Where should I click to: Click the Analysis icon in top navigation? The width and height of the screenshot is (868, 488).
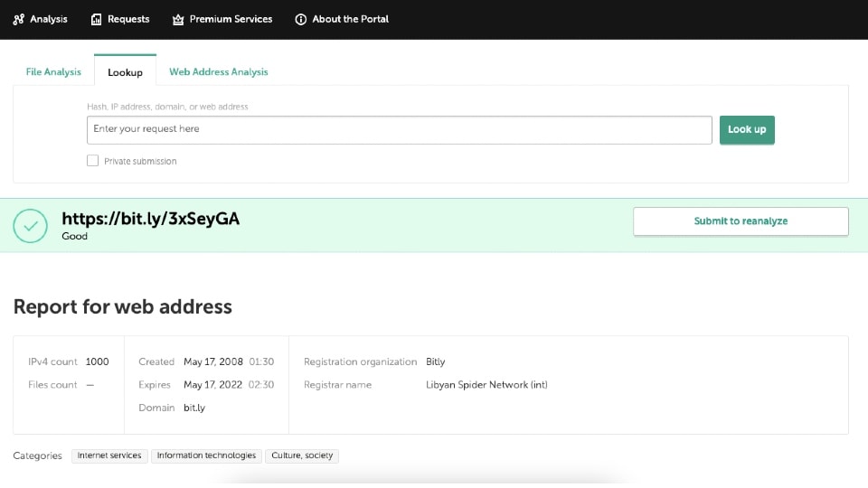coord(19,19)
